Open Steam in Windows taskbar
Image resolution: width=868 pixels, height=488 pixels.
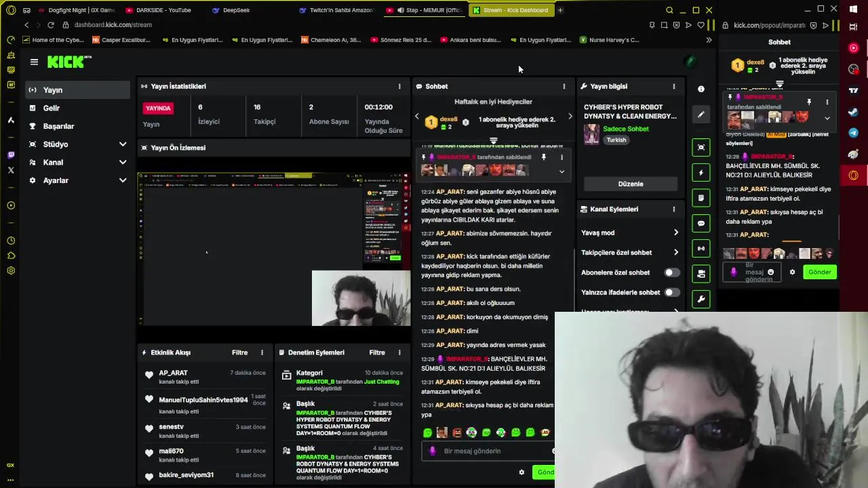click(853, 112)
